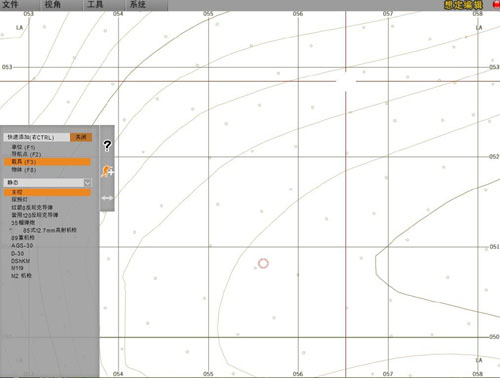Image resolution: width=500 pixels, height=378 pixels.
Task: Click the red circle marker on the map
Action: coord(263,263)
